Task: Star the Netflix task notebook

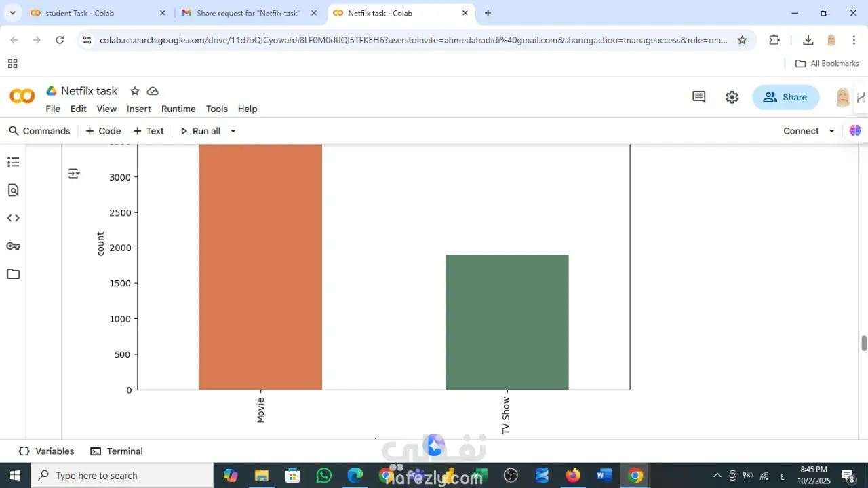Action: point(135,91)
